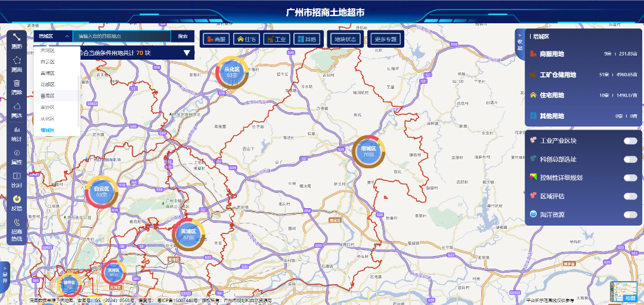The height and width of the screenshot is (305, 644).
Task: Expand the 符合当前条件用地 results triangle
Action: click(x=187, y=53)
